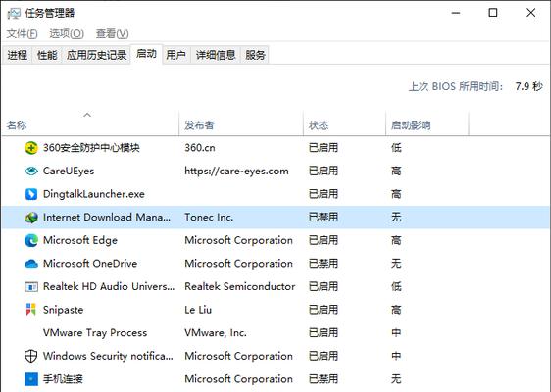Click the 上次 BIOS 所用时间 label
The height and width of the screenshot is (392, 551).
click(456, 86)
